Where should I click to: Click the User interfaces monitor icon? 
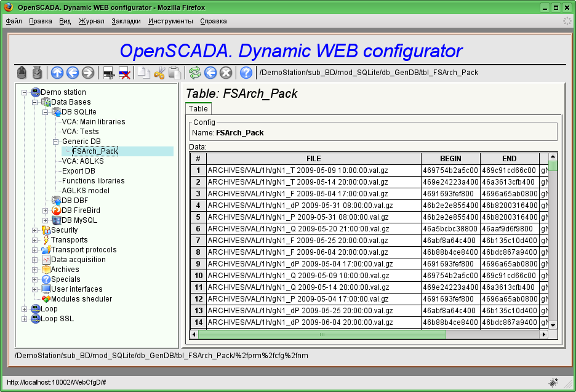pyautogui.click(x=46, y=289)
